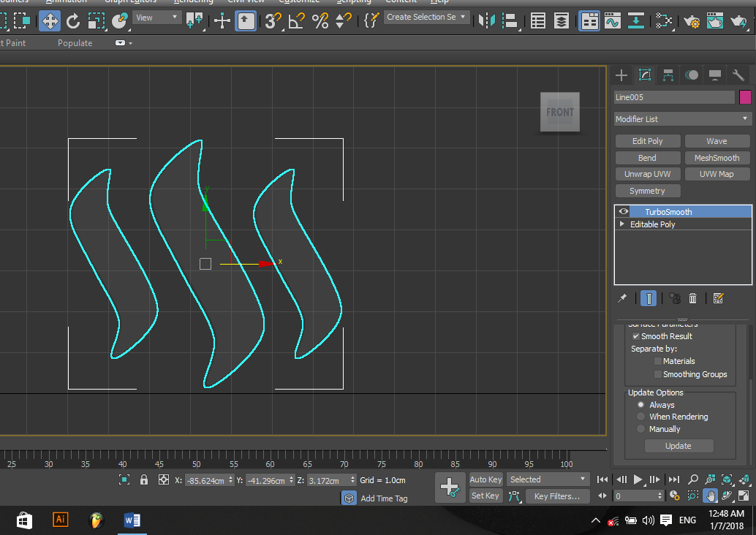Click the Align tool icon
This screenshot has width=756, height=535.
(x=510, y=20)
